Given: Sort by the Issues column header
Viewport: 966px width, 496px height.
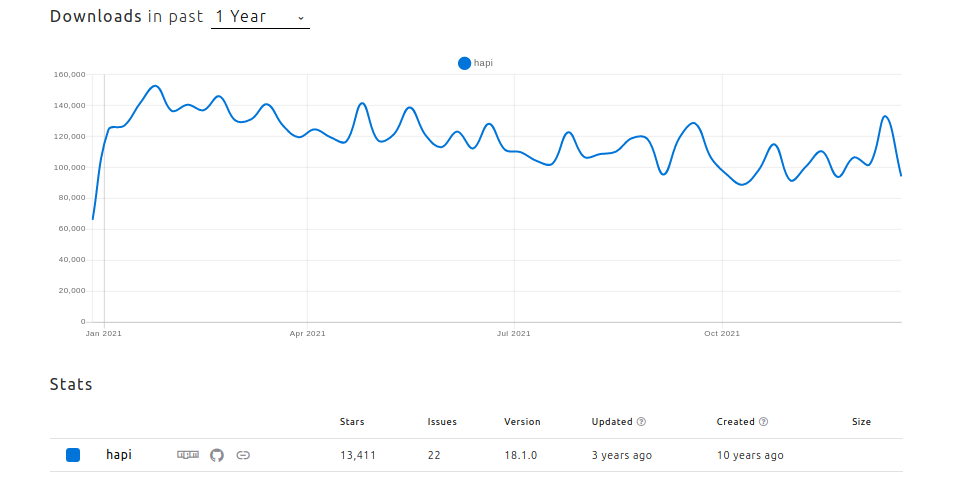Looking at the screenshot, I should pyautogui.click(x=442, y=422).
